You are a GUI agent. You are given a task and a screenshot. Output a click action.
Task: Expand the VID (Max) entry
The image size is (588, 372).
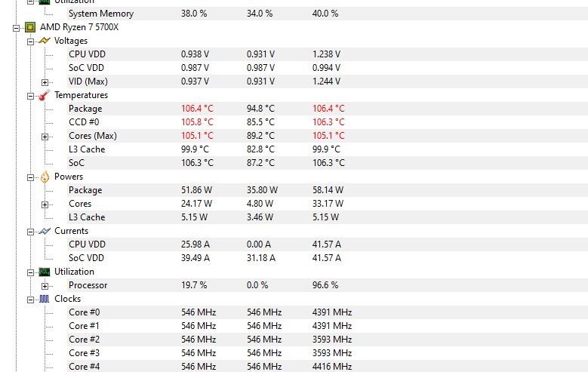[x=45, y=82]
